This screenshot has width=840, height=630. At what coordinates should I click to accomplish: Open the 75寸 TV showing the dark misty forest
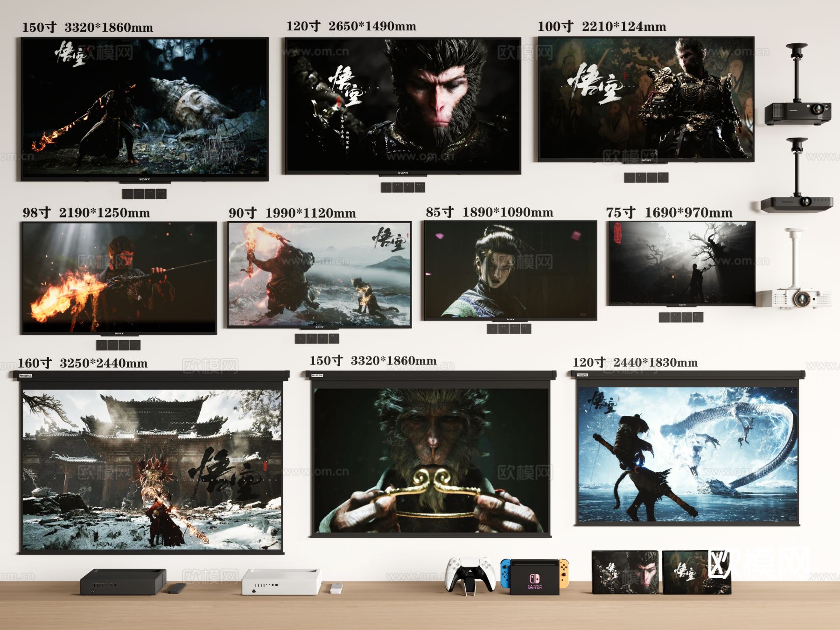(x=681, y=264)
